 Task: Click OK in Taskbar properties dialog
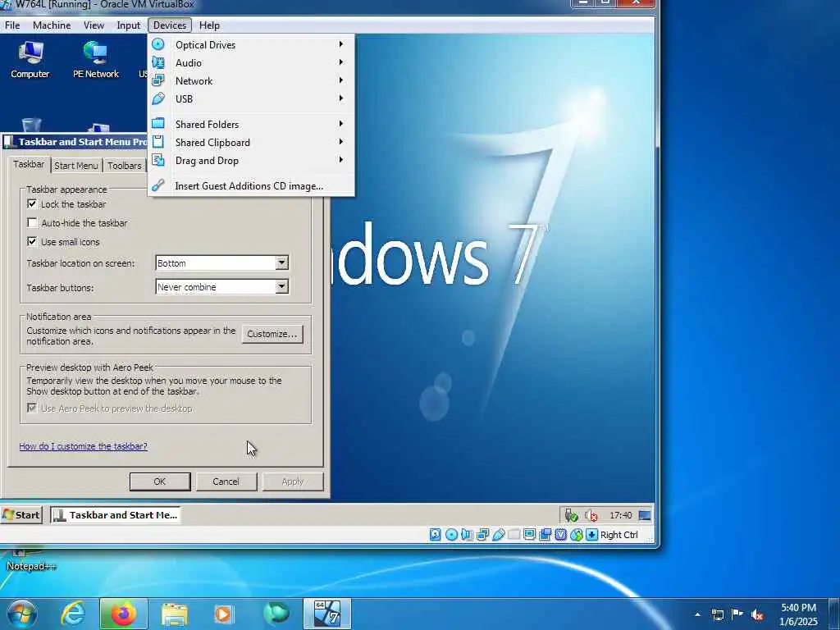point(160,481)
